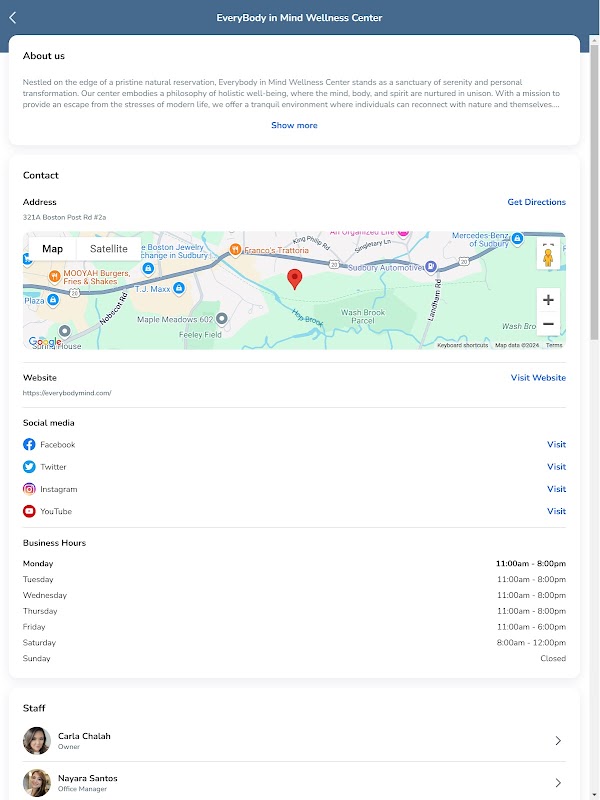Click the Instagram icon

tap(29, 489)
